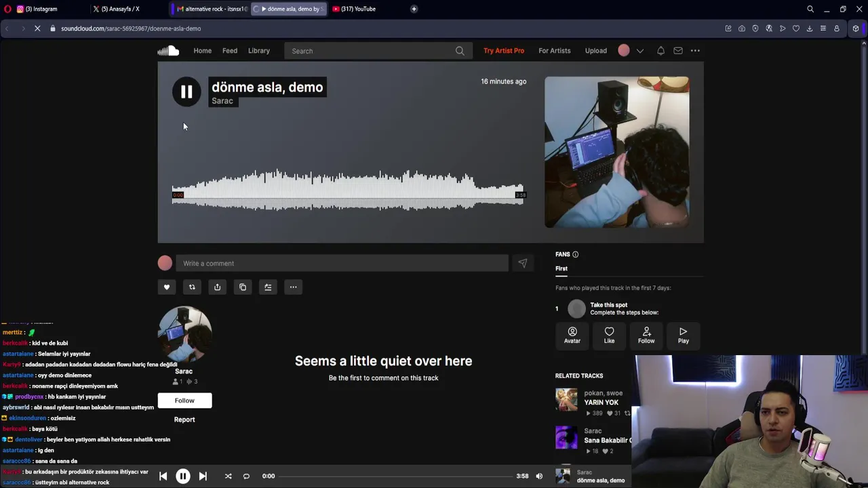Click the Write a comment field
Viewport: 868px width, 488px height.
[342, 264]
